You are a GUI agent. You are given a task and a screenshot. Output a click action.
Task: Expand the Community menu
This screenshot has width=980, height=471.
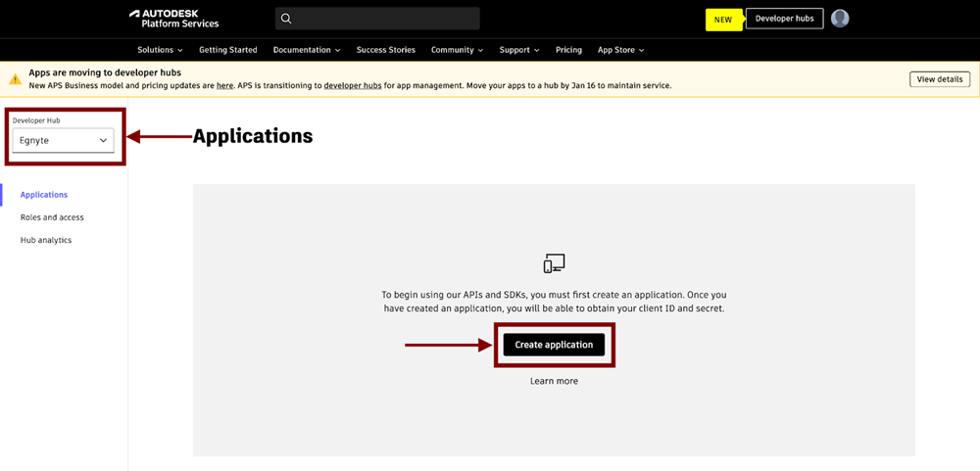click(457, 50)
